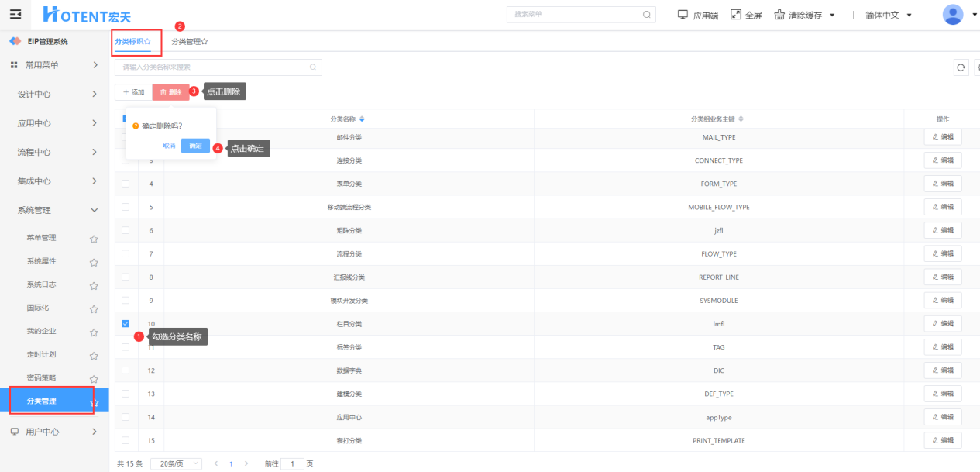
Task: Edit the MAIL_TYPE 邮件分类 row
Action: click(x=943, y=137)
